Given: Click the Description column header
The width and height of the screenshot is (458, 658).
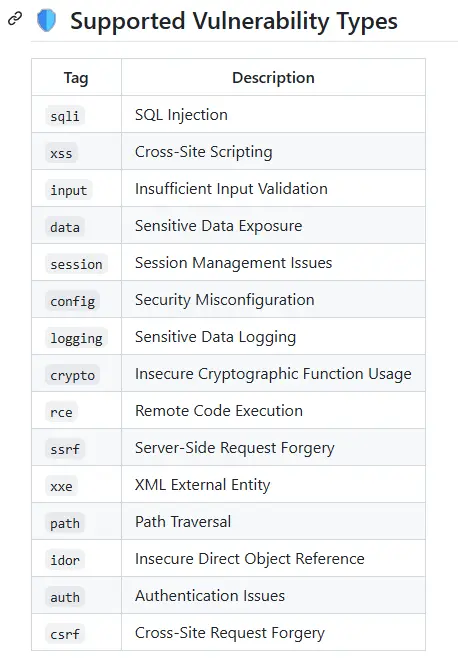Looking at the screenshot, I should 273,78.
